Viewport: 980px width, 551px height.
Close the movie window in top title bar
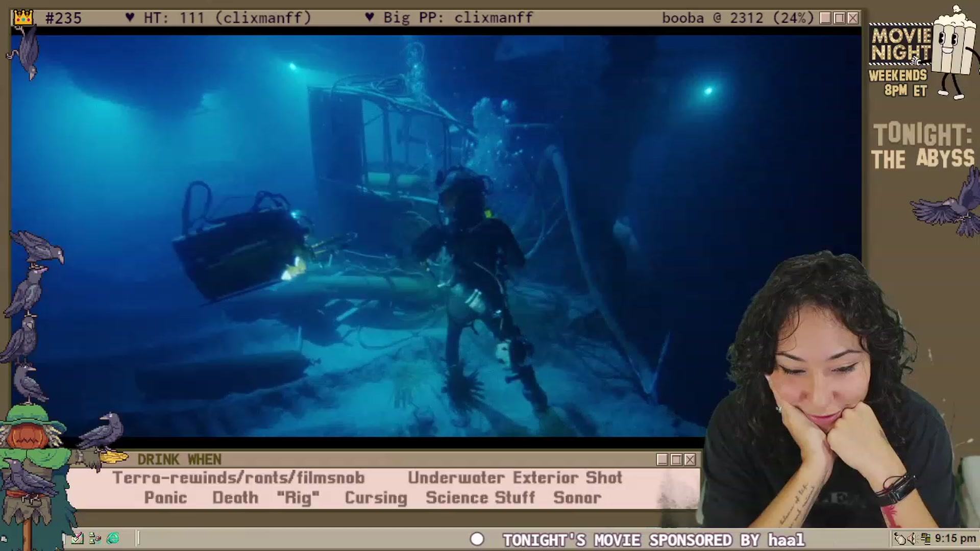853,18
